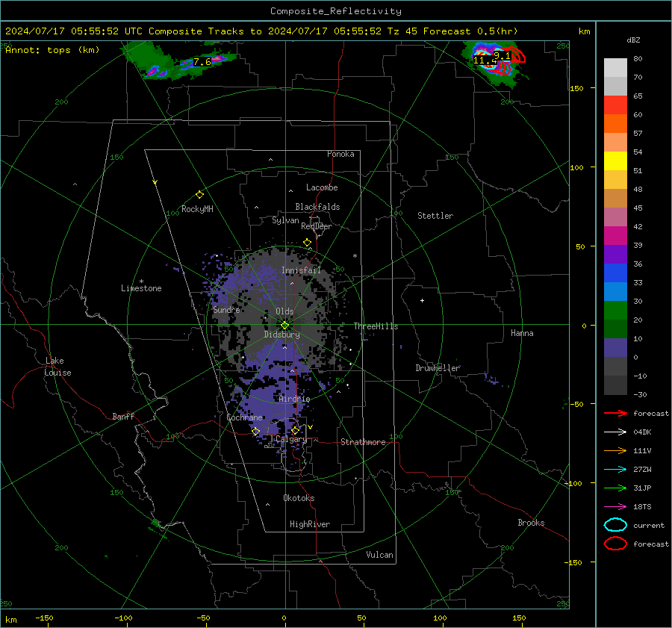Pick the bright green dBZ scale swatch
Image resolution: width=672 pixels, height=628 pixels.
pos(615,311)
